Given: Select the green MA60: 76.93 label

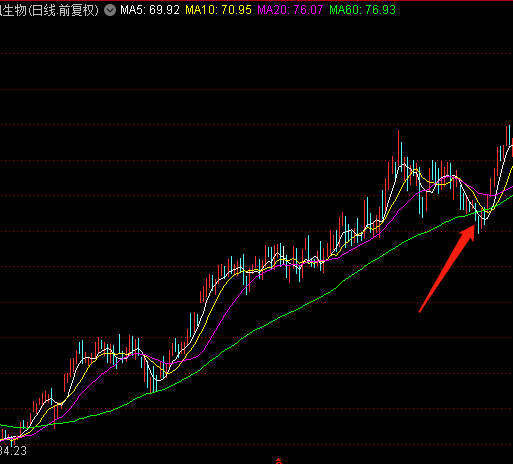Looking at the screenshot, I should click(362, 10).
